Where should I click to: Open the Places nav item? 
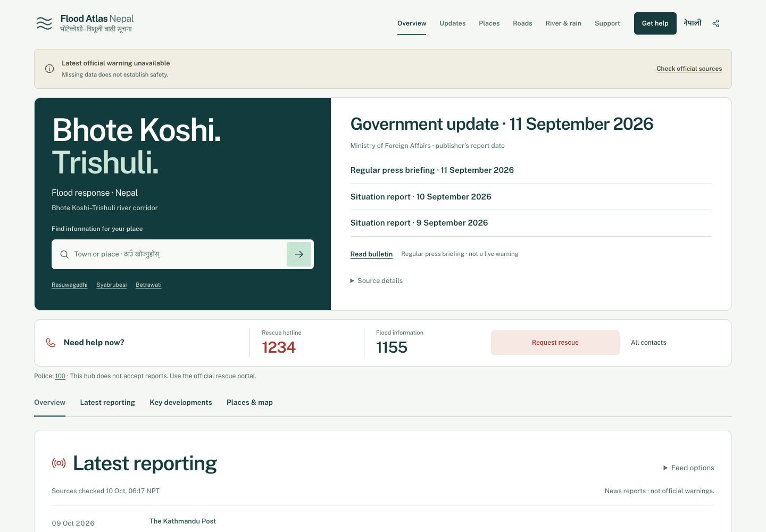point(489,23)
